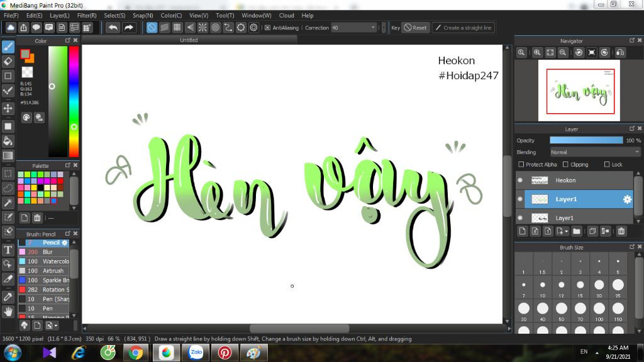Zoom out using Navigator magnifier minus
The image size is (644, 362).
[563, 53]
